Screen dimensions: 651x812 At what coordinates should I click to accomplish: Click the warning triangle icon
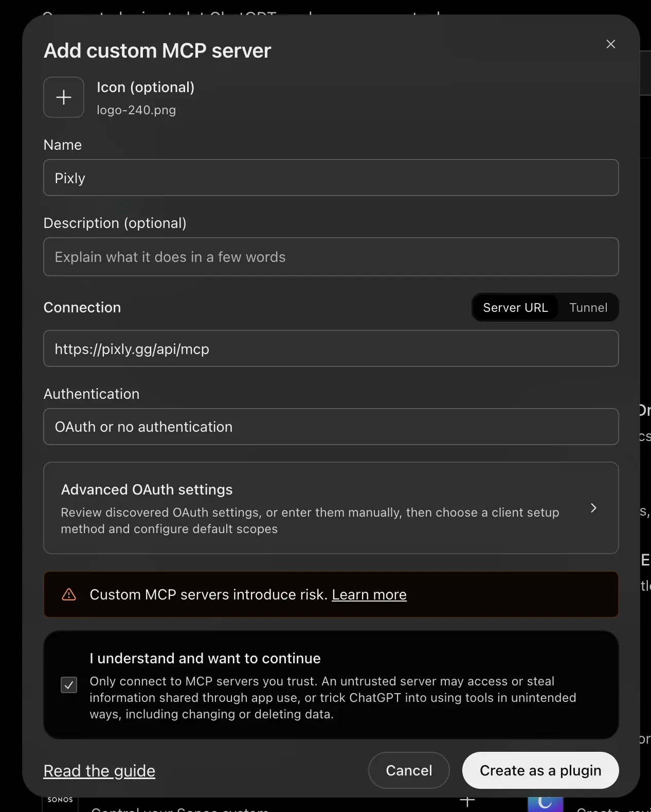click(69, 594)
